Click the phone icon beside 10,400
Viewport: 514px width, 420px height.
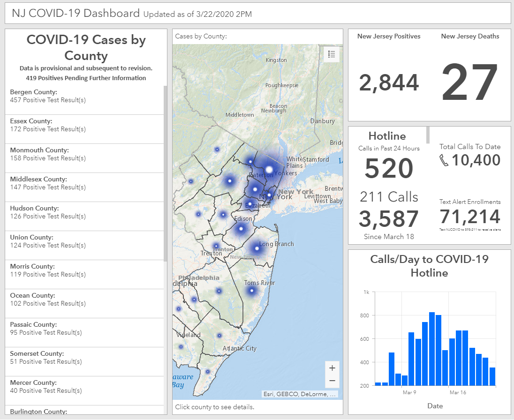[x=444, y=160]
